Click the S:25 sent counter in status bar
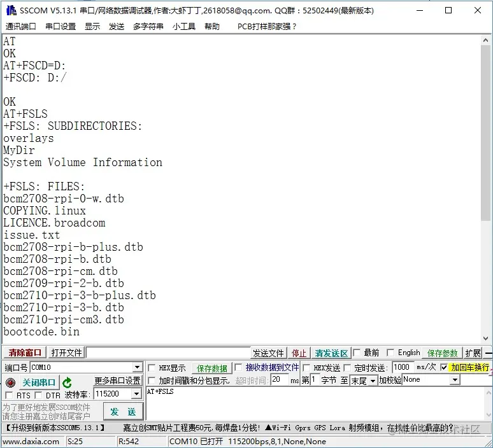Image resolution: width=493 pixels, height=448 pixels. 75,442
